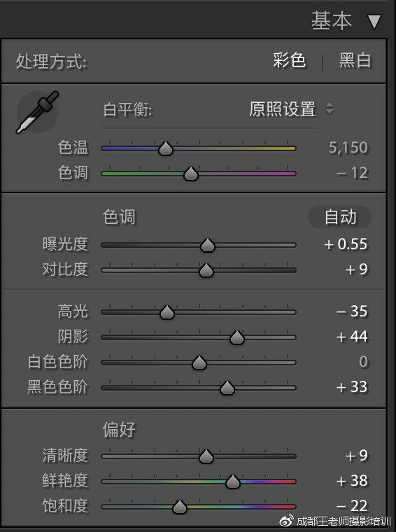
Task: Click the 曝光度 slider handle
Action: 208,245
